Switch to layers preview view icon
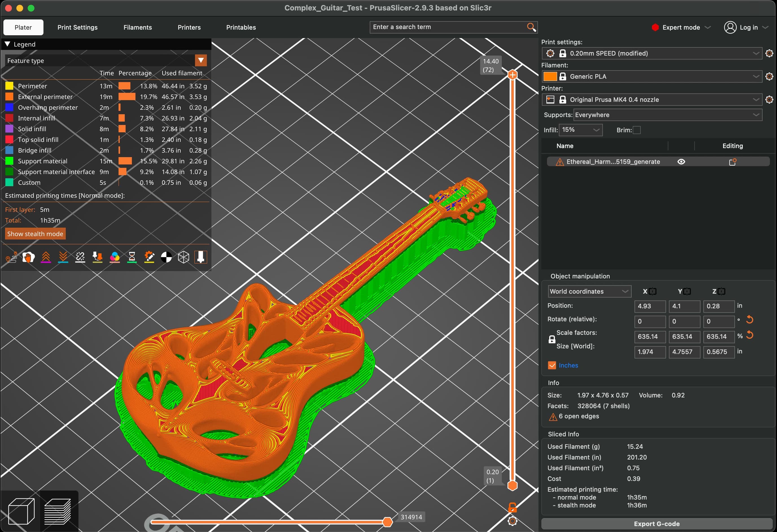The height and width of the screenshot is (532, 777). [58, 511]
